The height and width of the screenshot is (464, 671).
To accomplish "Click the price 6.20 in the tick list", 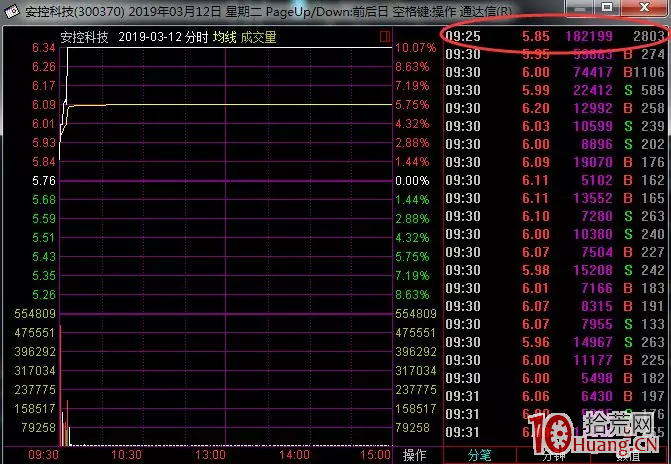I will click(x=536, y=108).
